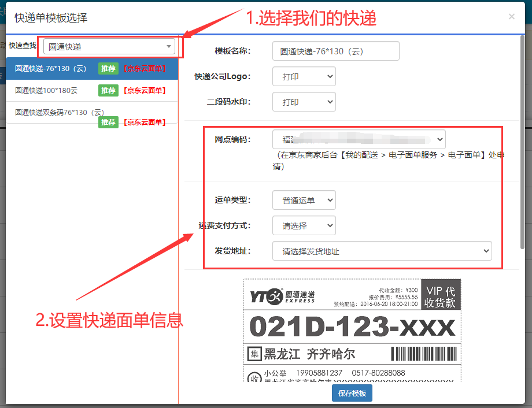This screenshot has width=532, height=408.
Task: Click the dialog's vertical scrollbar
Action: (x=522, y=142)
